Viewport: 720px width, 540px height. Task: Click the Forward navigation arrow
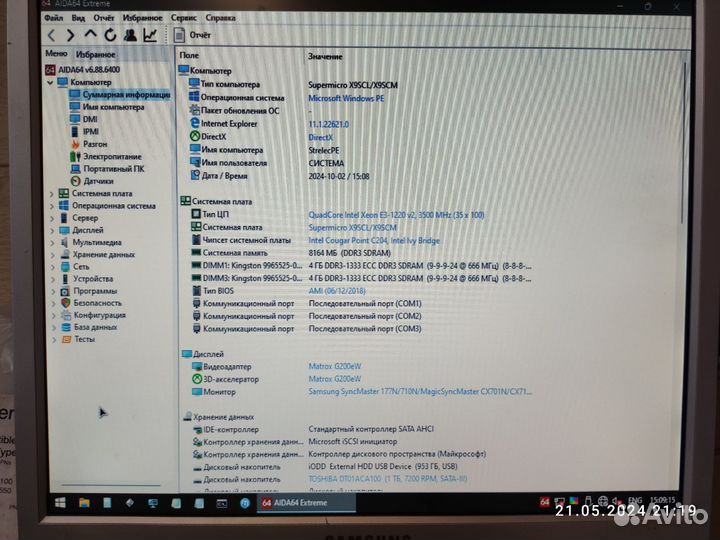point(70,35)
